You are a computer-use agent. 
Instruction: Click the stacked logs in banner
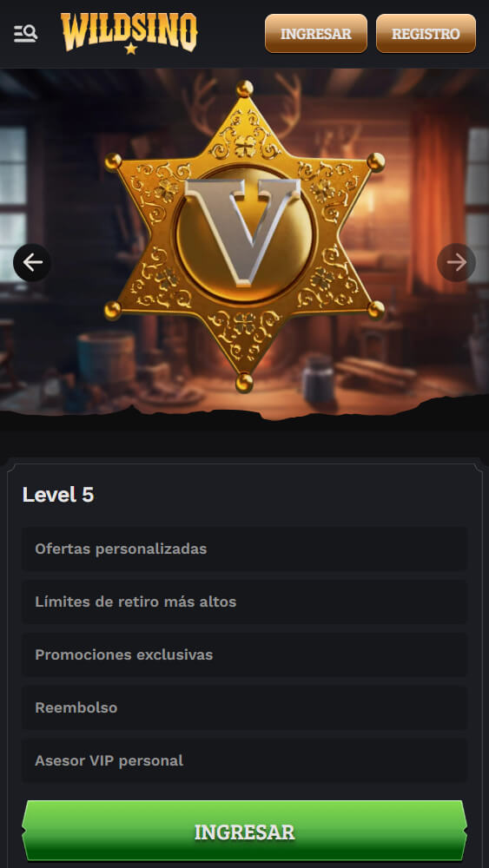pos(375,372)
